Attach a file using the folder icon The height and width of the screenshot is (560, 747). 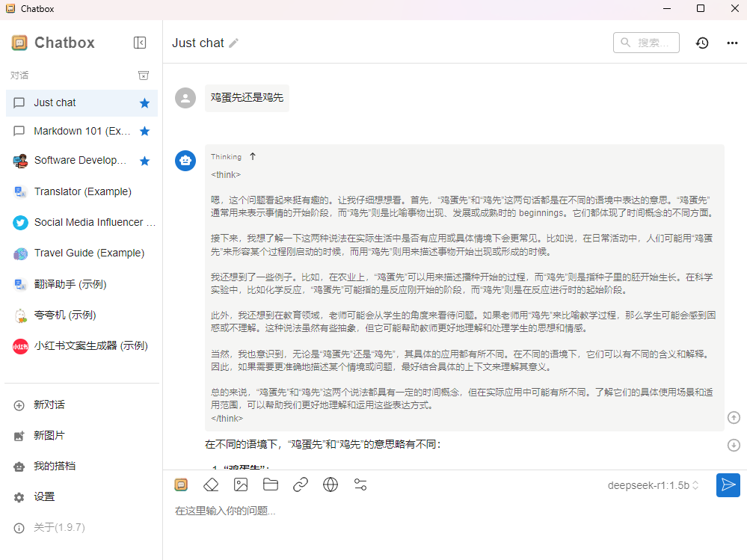pyautogui.click(x=271, y=484)
